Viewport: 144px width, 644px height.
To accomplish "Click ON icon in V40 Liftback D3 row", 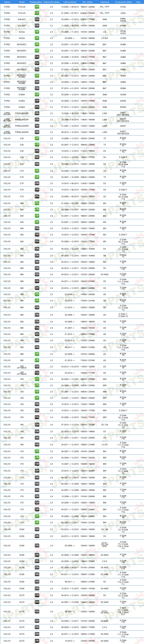I will pyautogui.click(x=37, y=366).
